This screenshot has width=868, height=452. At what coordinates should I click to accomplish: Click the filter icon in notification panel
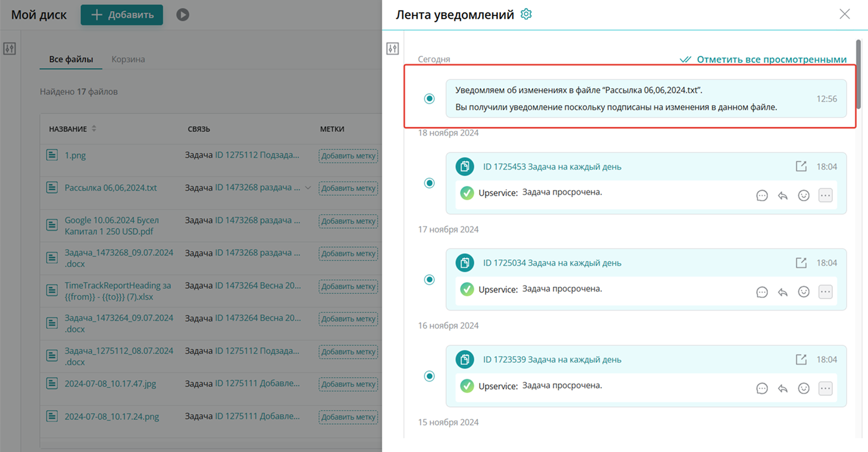click(393, 49)
